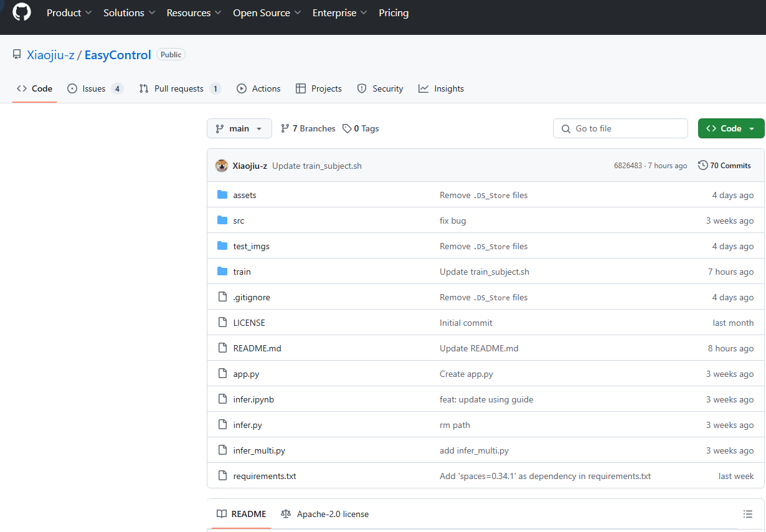Click the .gitignore file icon
Viewport: 766px width, 532px height.
222,297
